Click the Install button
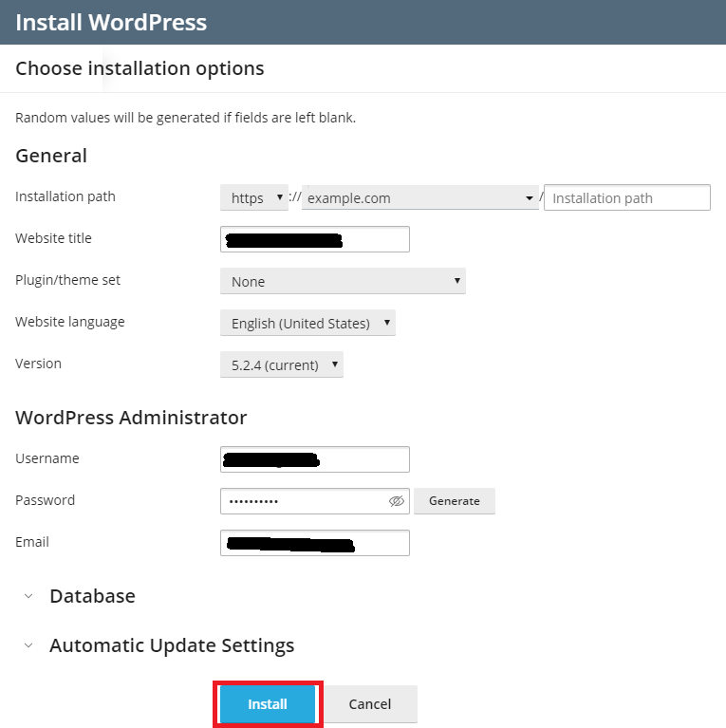 click(268, 704)
